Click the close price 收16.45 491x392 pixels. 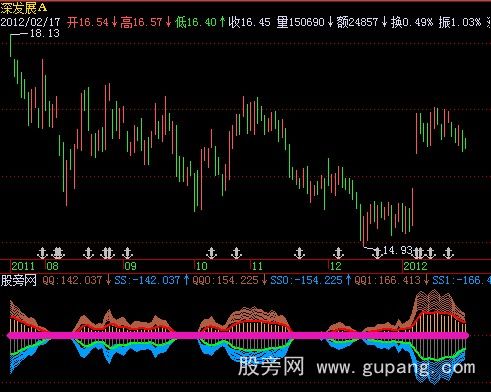(x=249, y=22)
